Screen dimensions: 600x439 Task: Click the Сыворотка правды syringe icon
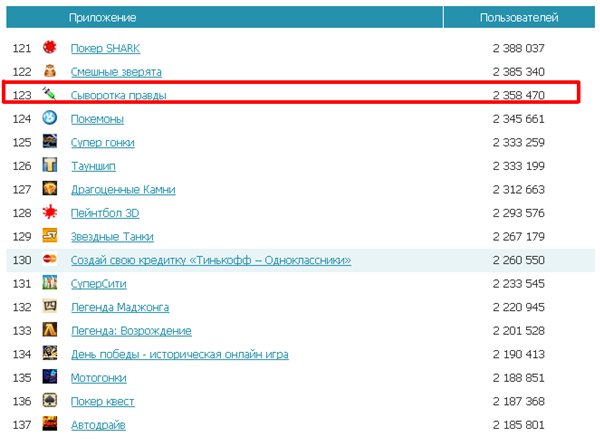(50, 93)
